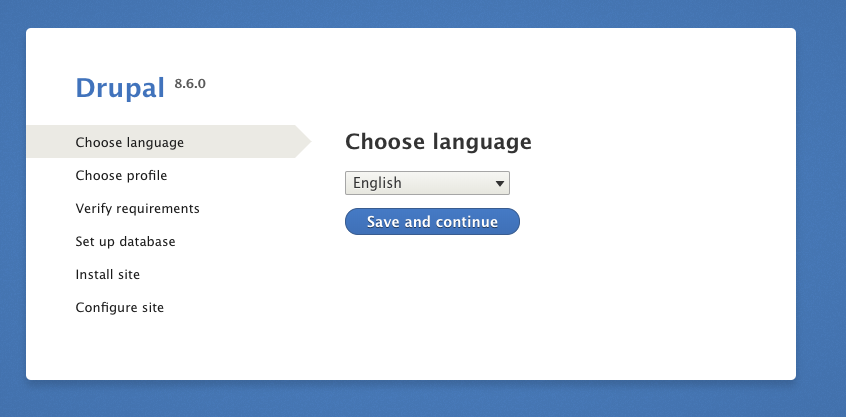Image resolution: width=846 pixels, height=417 pixels.
Task: Proceed to next installer step via blue button
Action: 432,222
